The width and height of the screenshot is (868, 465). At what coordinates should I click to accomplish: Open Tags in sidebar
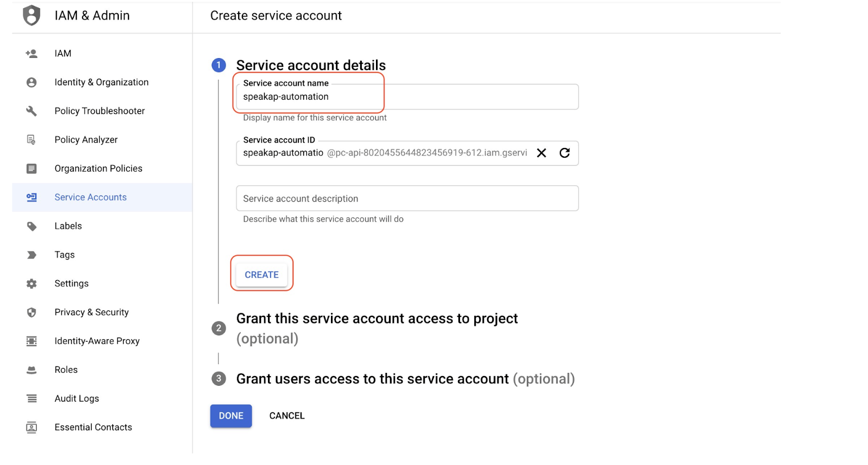(102, 255)
